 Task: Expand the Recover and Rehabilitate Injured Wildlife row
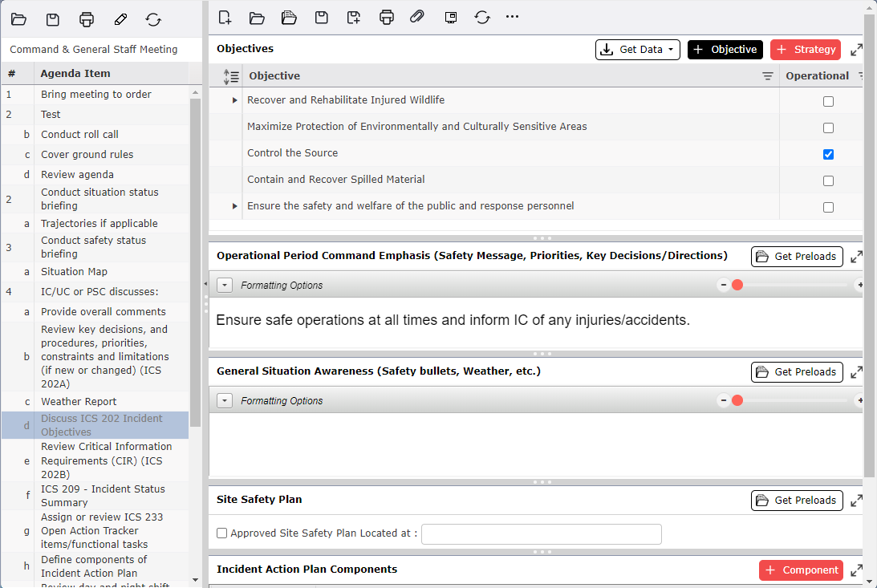click(x=235, y=100)
